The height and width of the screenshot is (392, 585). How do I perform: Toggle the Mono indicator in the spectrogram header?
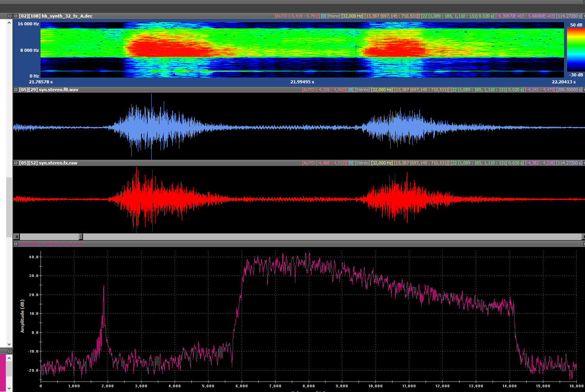coord(334,16)
